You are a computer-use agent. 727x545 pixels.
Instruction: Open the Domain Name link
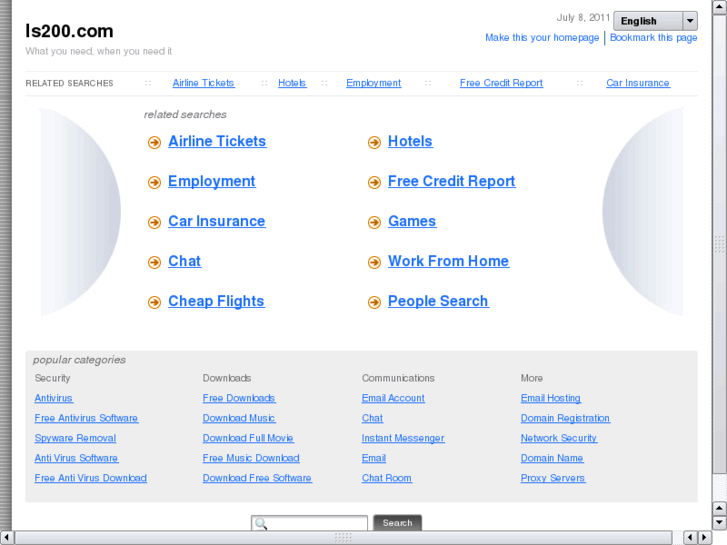(x=552, y=458)
